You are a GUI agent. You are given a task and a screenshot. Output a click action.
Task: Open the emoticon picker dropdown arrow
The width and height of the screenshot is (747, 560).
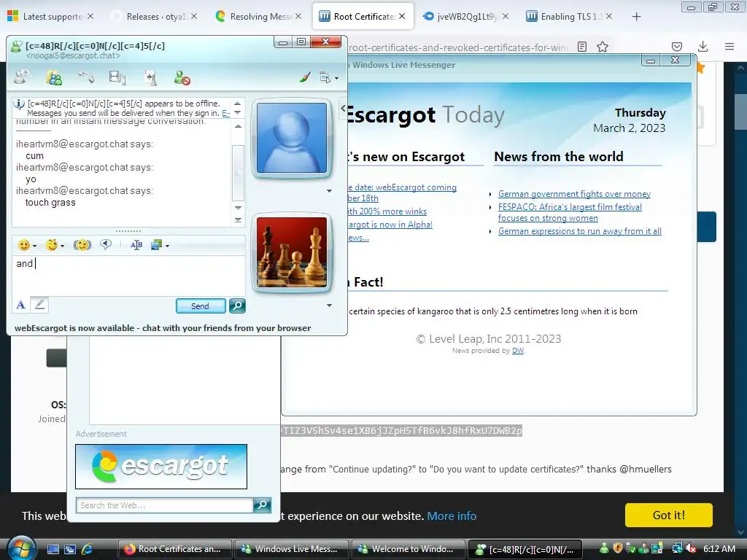tap(35, 246)
